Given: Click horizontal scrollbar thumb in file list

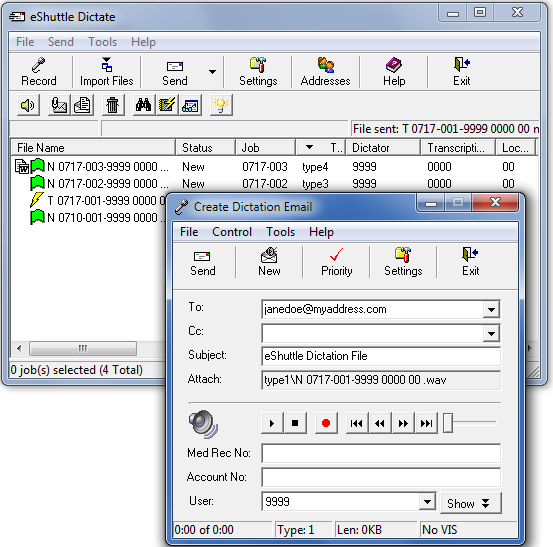Looking at the screenshot, I should point(83,348).
